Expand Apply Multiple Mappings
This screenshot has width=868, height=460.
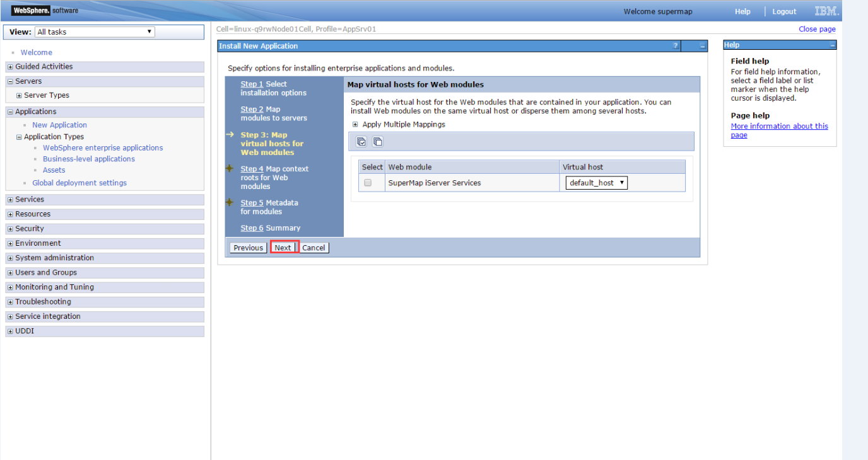(355, 124)
